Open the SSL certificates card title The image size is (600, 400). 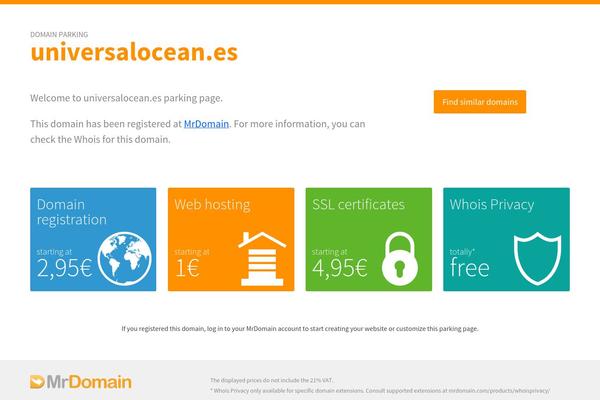(x=358, y=204)
